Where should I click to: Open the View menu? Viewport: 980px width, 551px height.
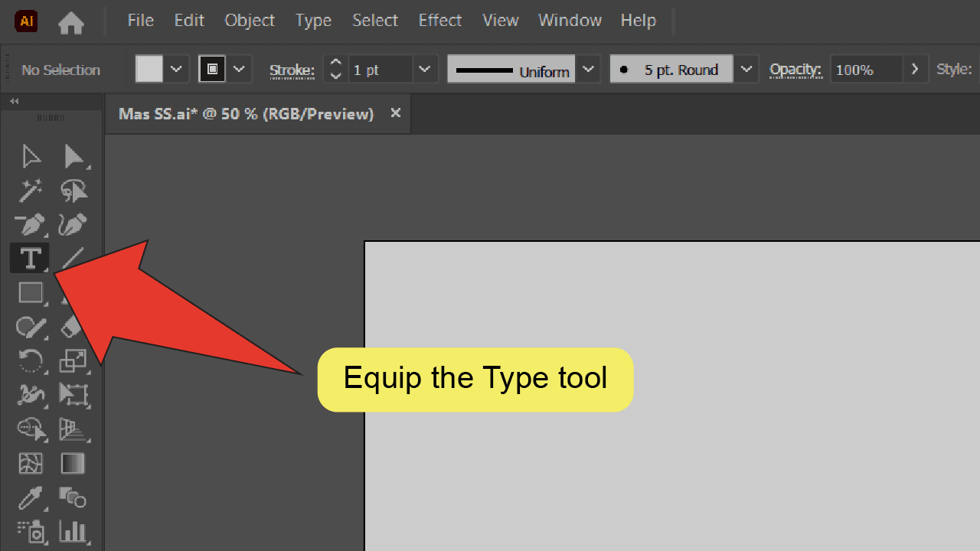tap(501, 21)
